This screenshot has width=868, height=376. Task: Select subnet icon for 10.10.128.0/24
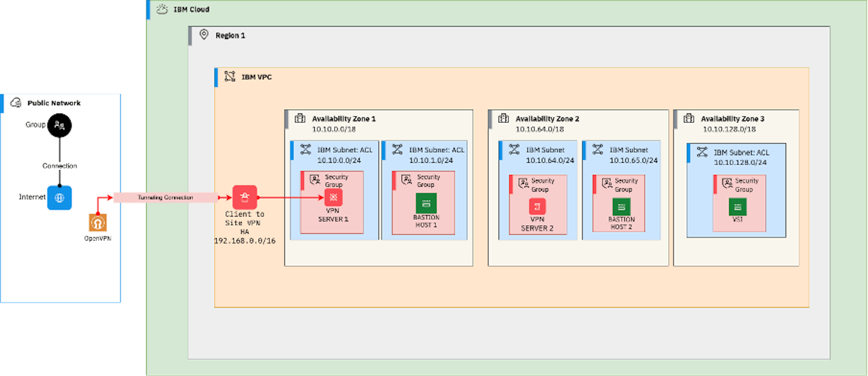pos(702,152)
